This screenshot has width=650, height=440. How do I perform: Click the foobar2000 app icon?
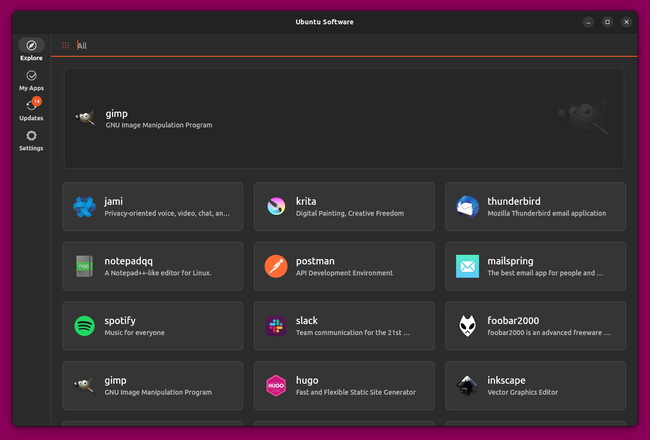[468, 326]
